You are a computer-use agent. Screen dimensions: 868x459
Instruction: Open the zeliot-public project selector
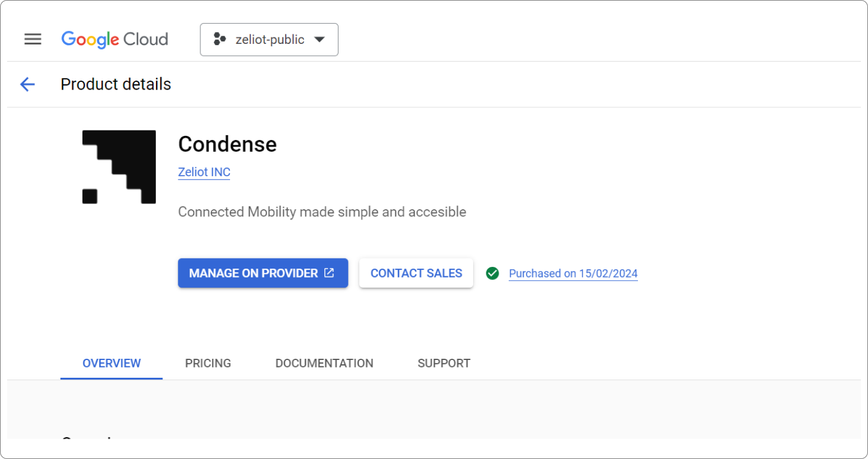[270, 40]
